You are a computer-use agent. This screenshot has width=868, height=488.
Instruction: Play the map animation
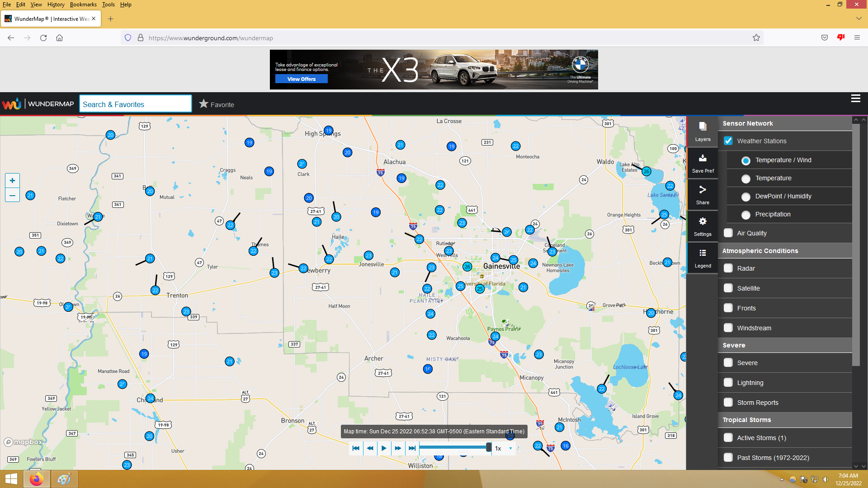click(384, 448)
